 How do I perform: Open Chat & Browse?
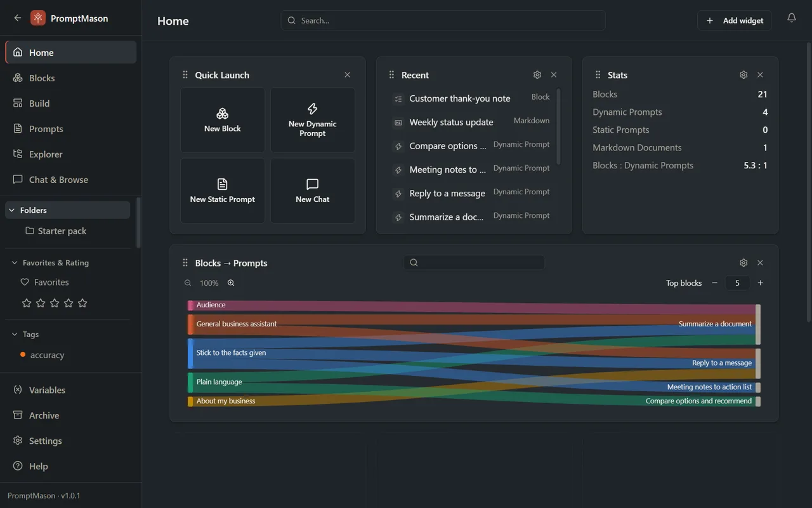click(x=71, y=180)
